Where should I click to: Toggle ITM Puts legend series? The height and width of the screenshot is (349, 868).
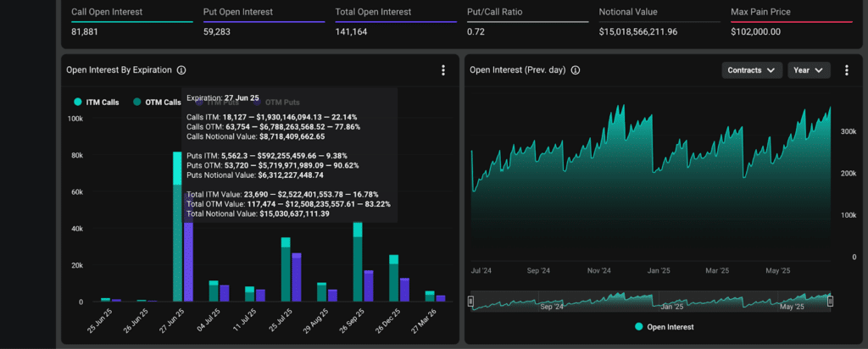click(216, 102)
